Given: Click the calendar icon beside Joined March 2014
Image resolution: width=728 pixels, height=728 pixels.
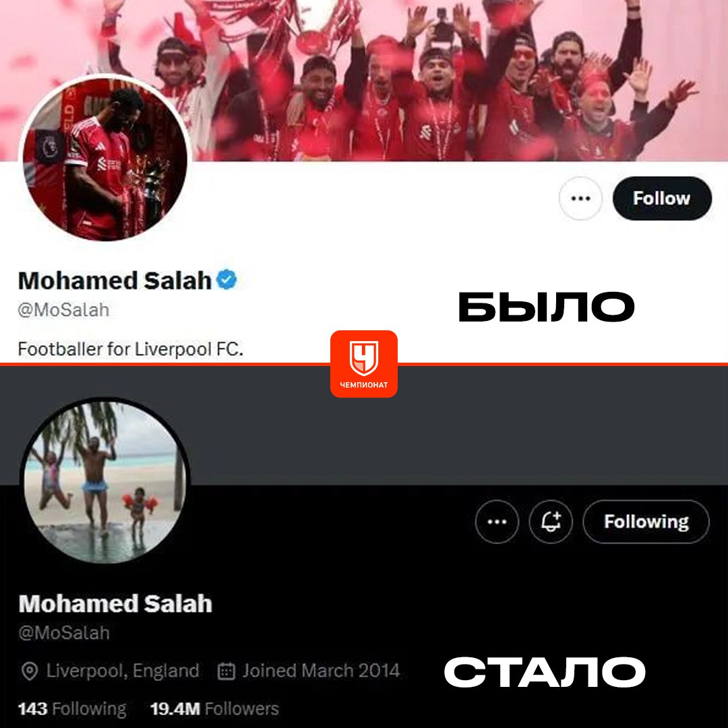Looking at the screenshot, I should [226, 671].
